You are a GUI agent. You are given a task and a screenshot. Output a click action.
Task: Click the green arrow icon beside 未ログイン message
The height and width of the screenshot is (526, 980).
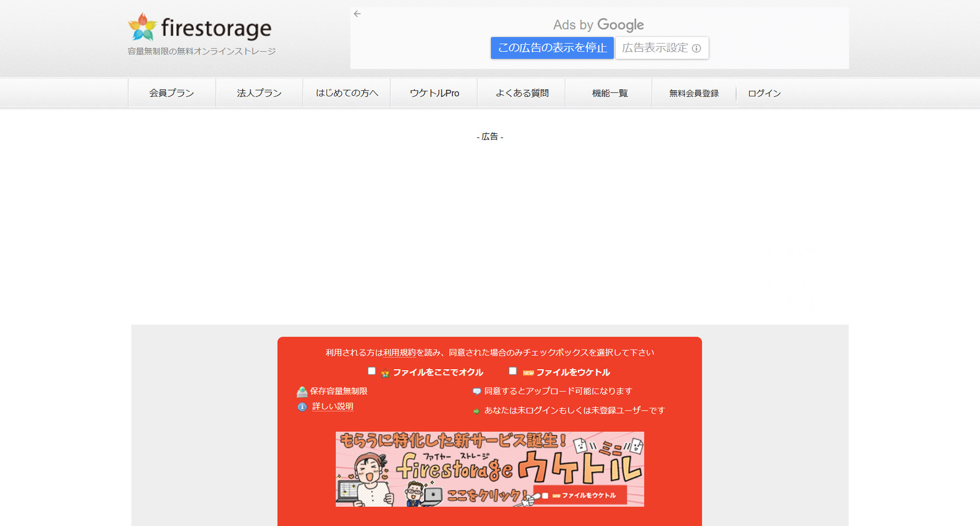[476, 411]
